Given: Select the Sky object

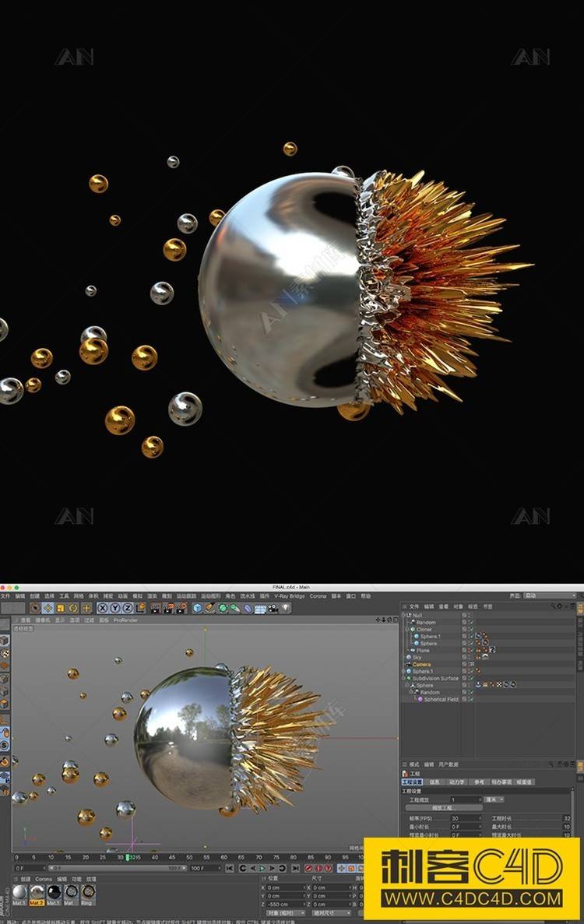Looking at the screenshot, I should coord(417,657).
